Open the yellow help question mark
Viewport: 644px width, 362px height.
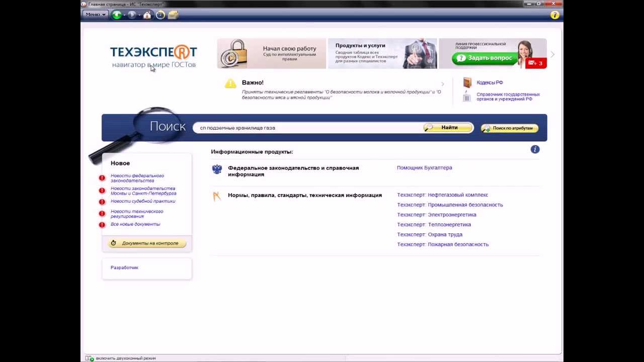pos(554,15)
